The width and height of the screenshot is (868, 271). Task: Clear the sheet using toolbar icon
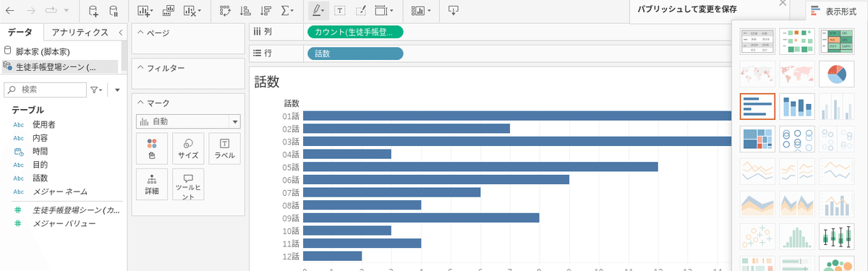191,11
